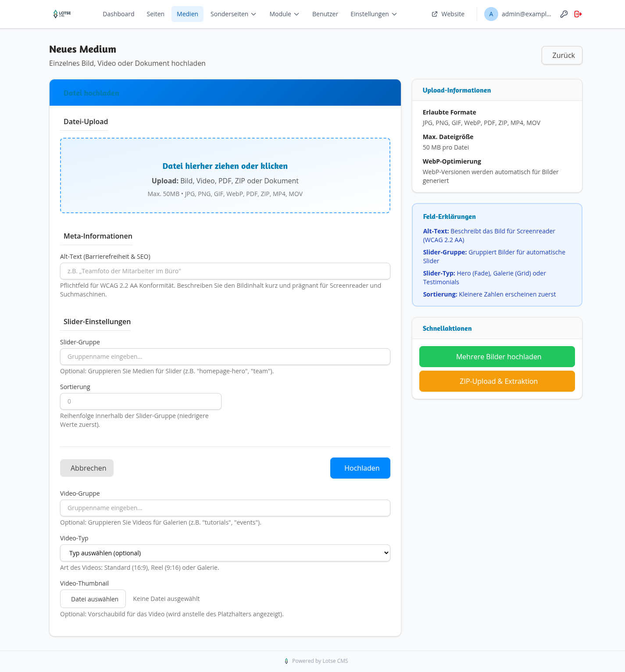Expand the Module dropdown menu
Screen dimensions: 625x672
click(x=284, y=14)
